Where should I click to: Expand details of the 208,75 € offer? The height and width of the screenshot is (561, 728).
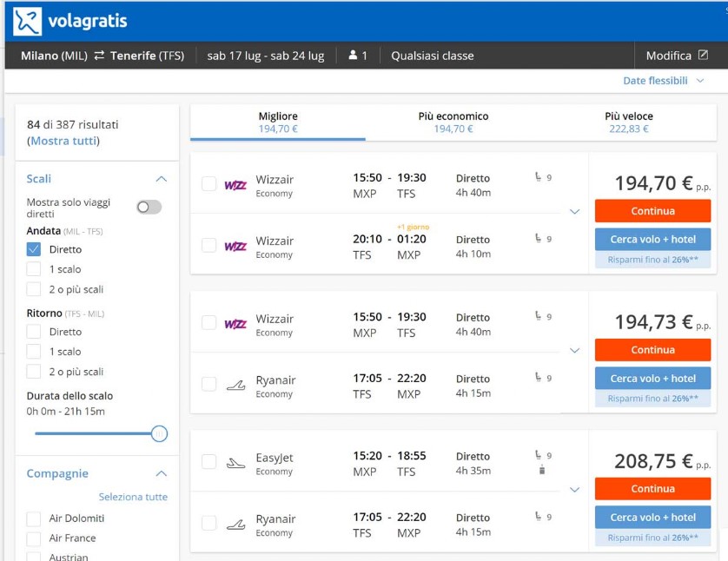tap(575, 490)
